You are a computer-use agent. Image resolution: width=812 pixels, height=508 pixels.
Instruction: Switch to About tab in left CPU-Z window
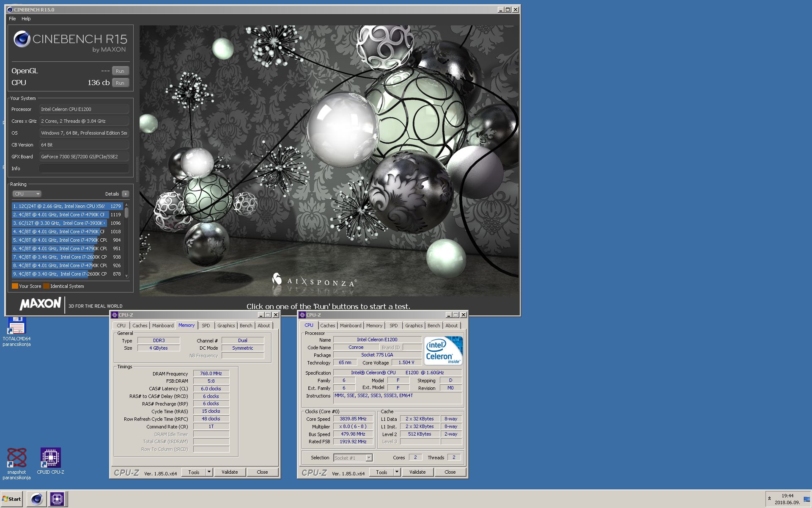[264, 326]
